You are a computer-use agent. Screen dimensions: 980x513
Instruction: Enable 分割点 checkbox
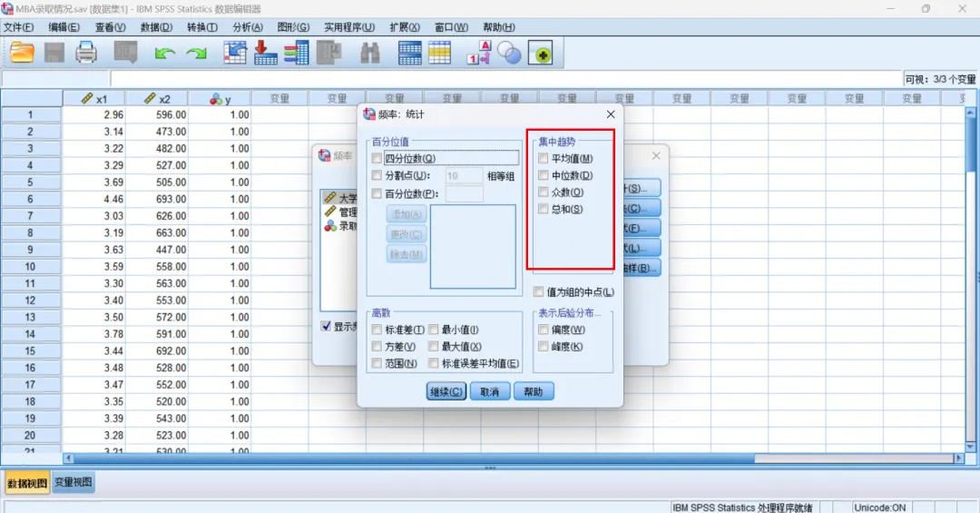click(x=377, y=175)
